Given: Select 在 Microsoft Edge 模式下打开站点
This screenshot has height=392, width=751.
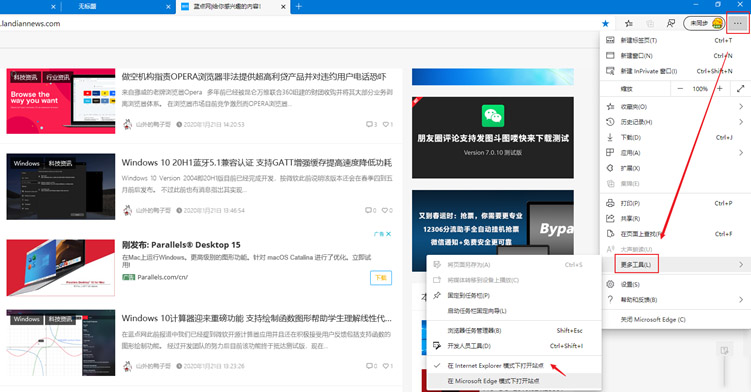Looking at the screenshot, I should [514, 381].
